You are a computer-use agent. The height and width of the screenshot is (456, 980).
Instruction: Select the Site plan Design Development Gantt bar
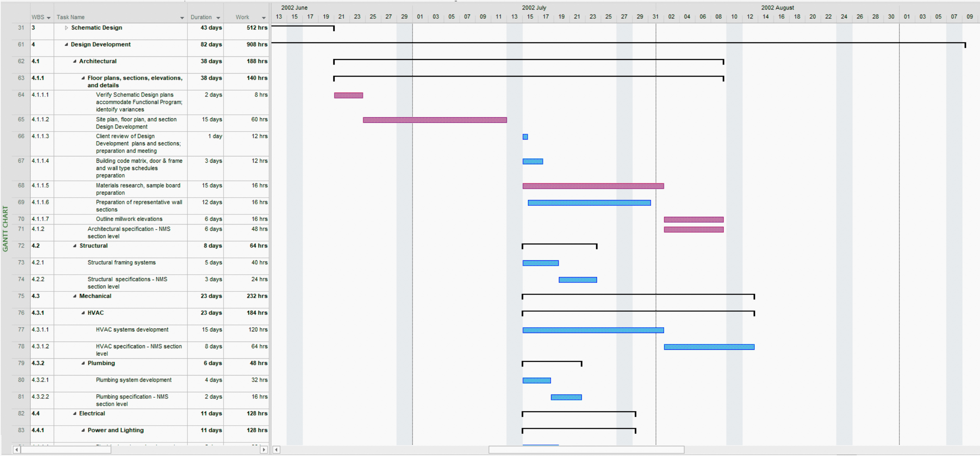point(434,120)
